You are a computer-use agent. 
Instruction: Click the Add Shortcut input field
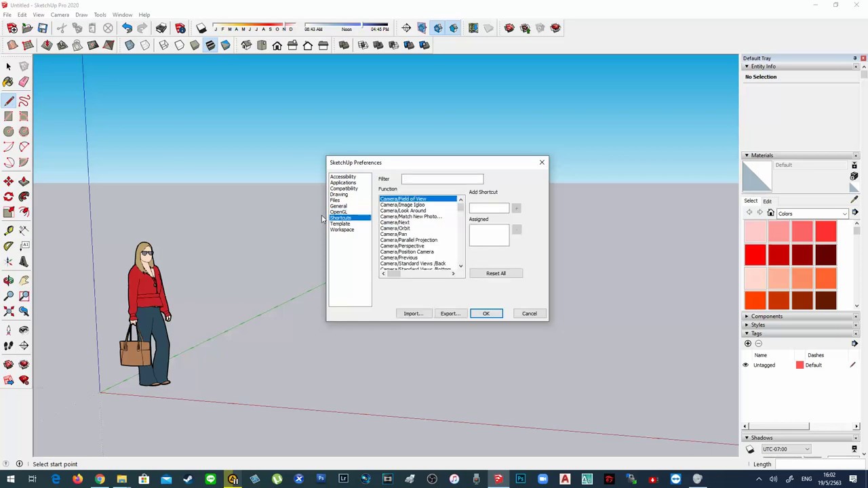click(x=489, y=209)
